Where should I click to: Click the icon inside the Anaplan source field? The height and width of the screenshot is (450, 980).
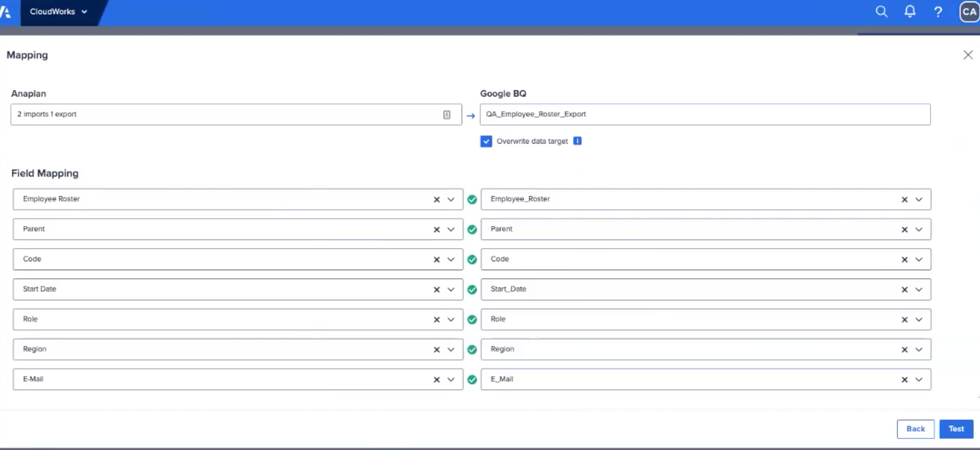click(x=446, y=114)
